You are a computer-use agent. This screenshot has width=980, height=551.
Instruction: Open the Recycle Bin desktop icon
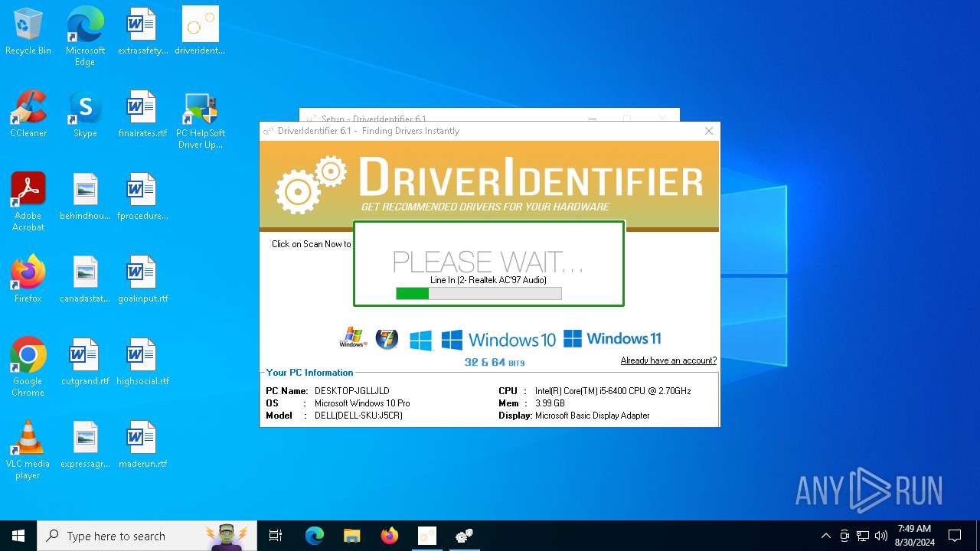(28, 32)
